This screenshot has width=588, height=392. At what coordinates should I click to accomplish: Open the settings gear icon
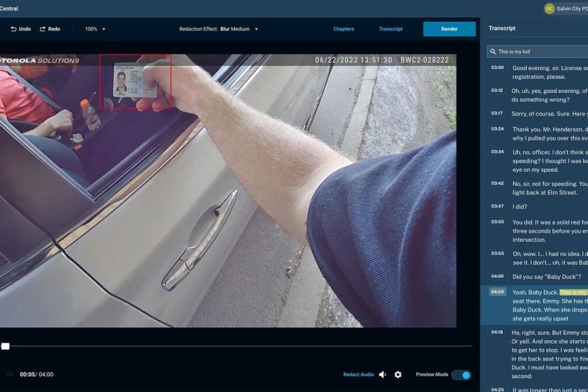(398, 374)
